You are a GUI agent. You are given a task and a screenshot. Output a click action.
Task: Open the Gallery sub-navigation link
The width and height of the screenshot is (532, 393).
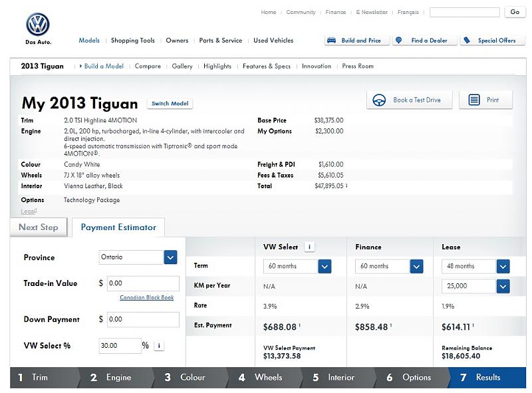click(x=182, y=66)
